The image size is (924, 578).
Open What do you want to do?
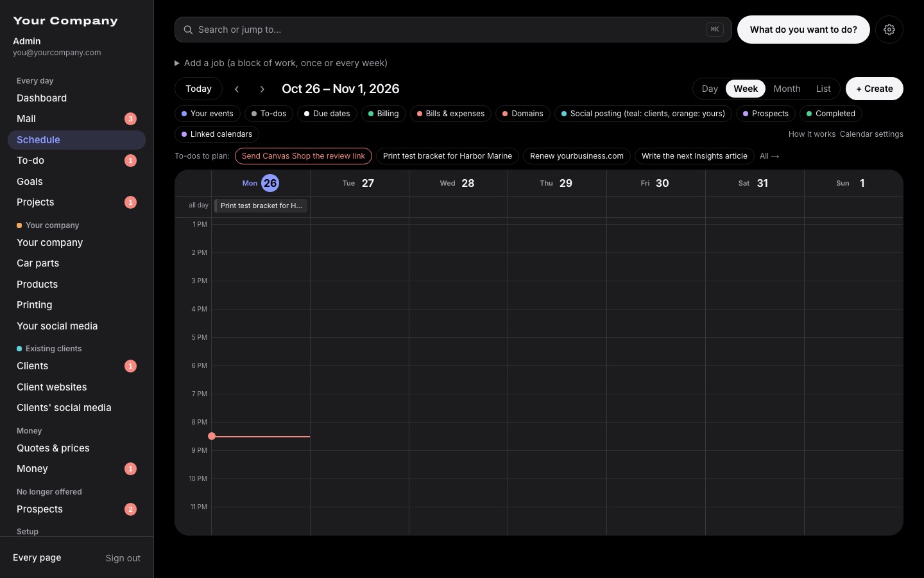[803, 30]
